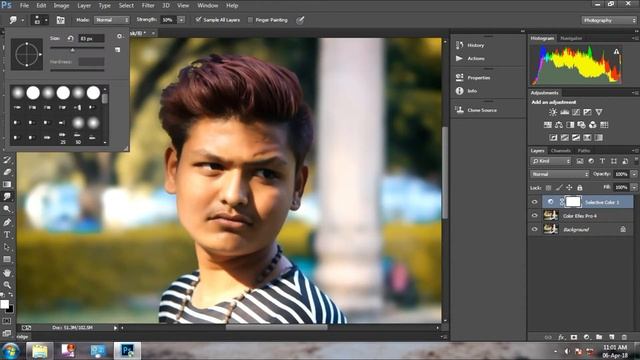Toggle Quick Mask mode icon

7,321
